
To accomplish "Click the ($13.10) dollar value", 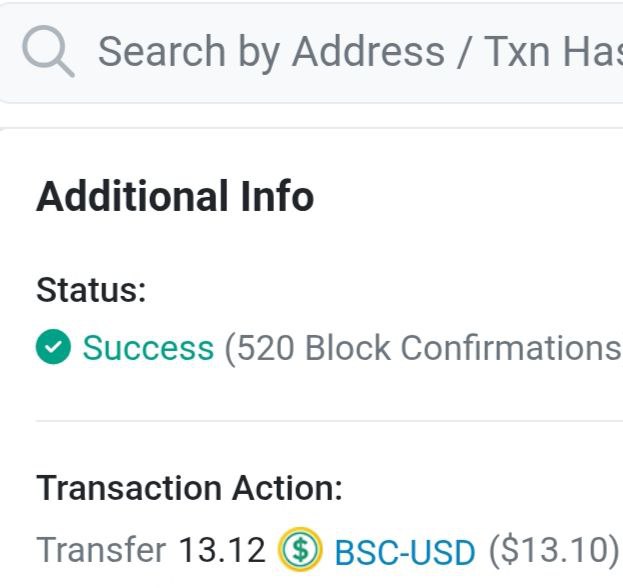I will [x=554, y=550].
